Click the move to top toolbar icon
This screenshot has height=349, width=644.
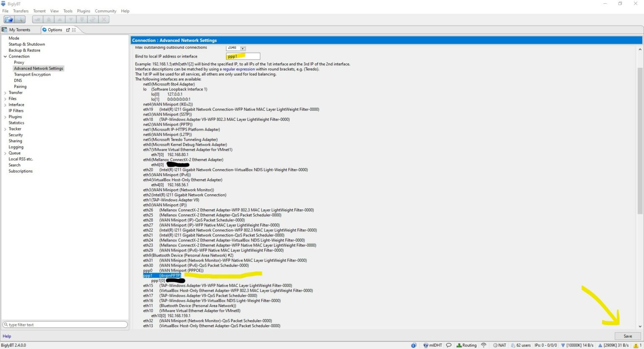pos(49,19)
